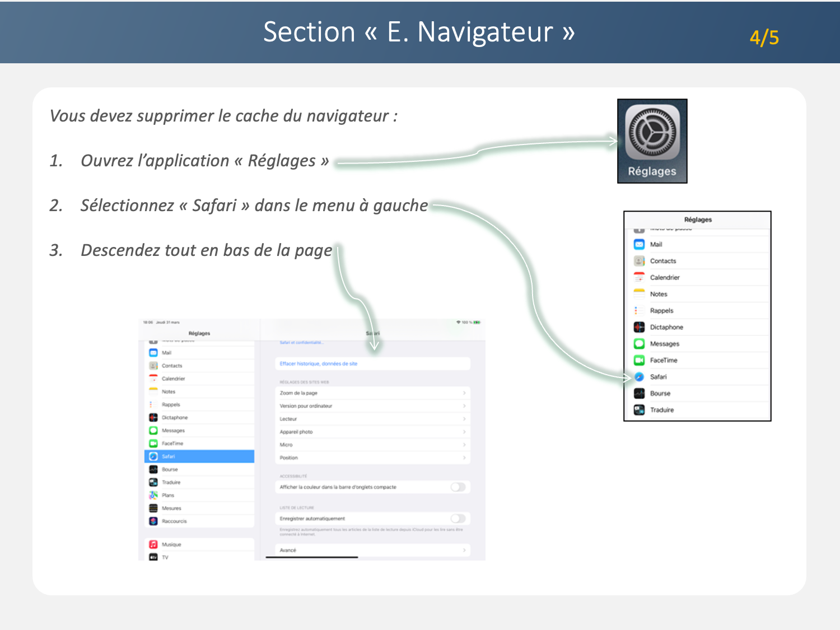Open the Safari et confidentialité link
This screenshot has height=630, width=840.
pos(301,343)
